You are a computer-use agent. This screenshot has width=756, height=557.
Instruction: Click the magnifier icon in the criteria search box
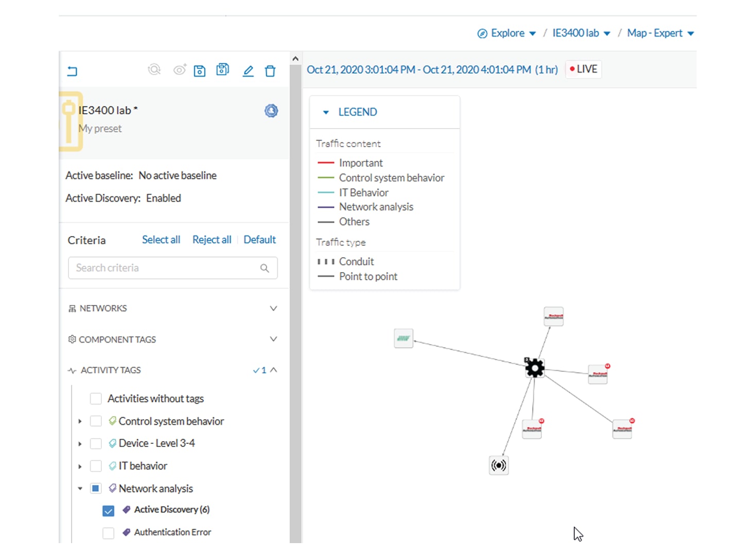coord(265,268)
